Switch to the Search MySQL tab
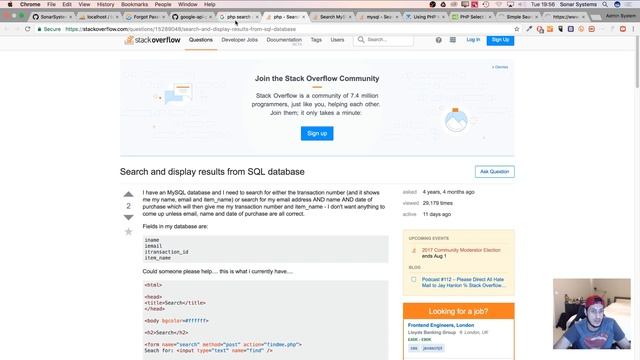 click(x=331, y=17)
